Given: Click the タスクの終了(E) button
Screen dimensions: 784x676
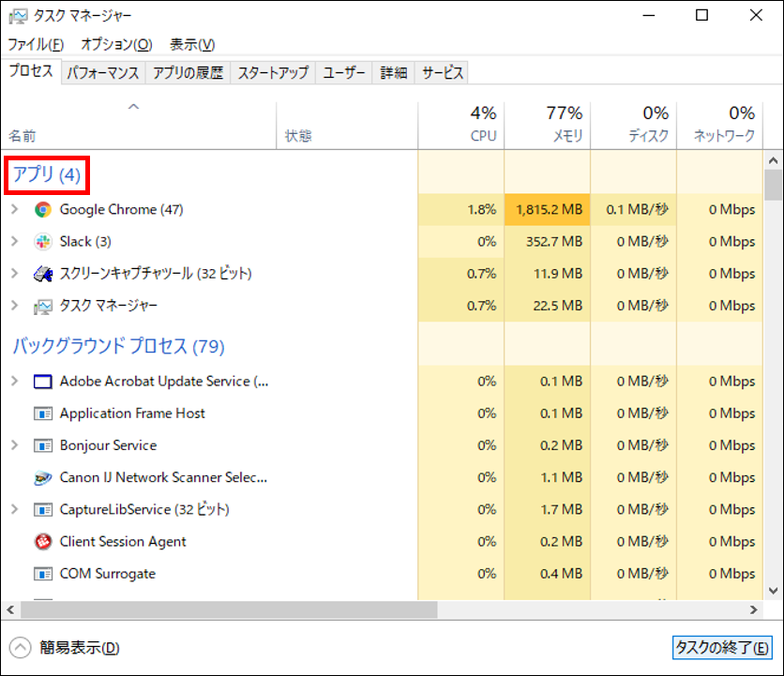Looking at the screenshot, I should coord(722,648).
